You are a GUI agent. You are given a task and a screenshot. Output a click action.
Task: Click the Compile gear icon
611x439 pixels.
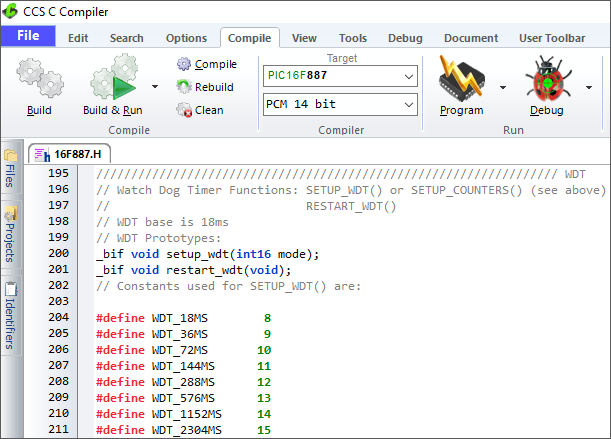184,64
